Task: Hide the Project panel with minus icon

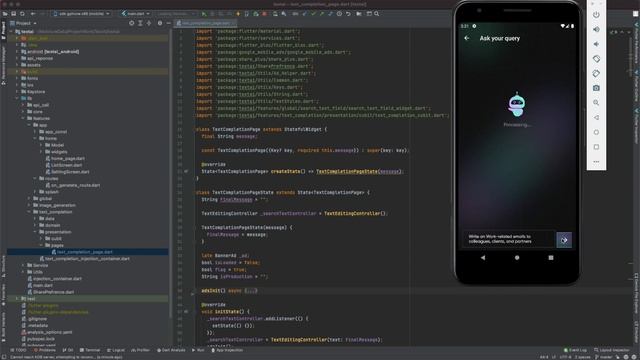Action: [x=169, y=23]
